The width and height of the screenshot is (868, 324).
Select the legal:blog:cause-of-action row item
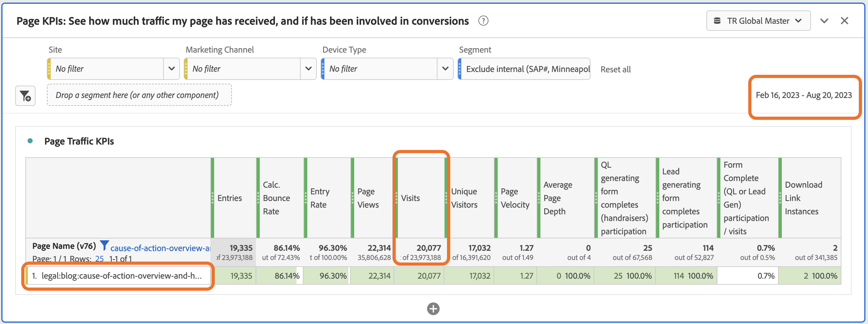[x=121, y=276]
